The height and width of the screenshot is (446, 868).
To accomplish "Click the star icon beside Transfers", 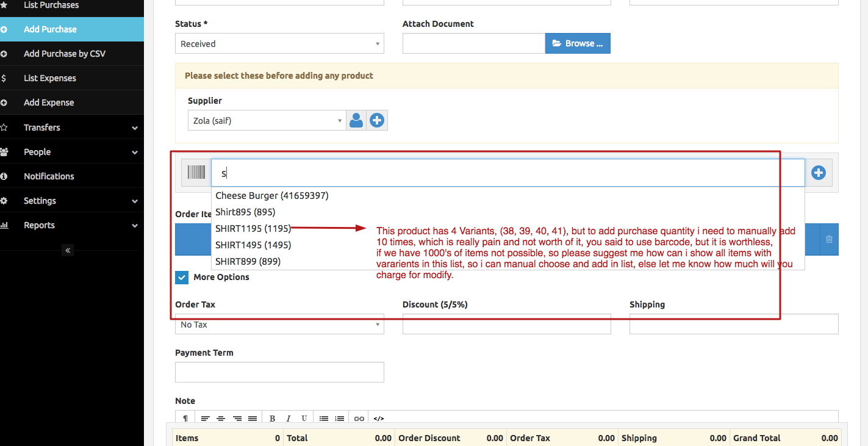I will coord(4,128).
